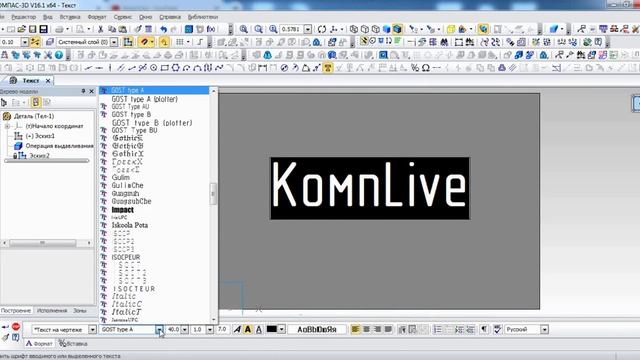
Task: Open the zoom scale 0.5781 dropdown
Action: pyautogui.click(x=308, y=29)
